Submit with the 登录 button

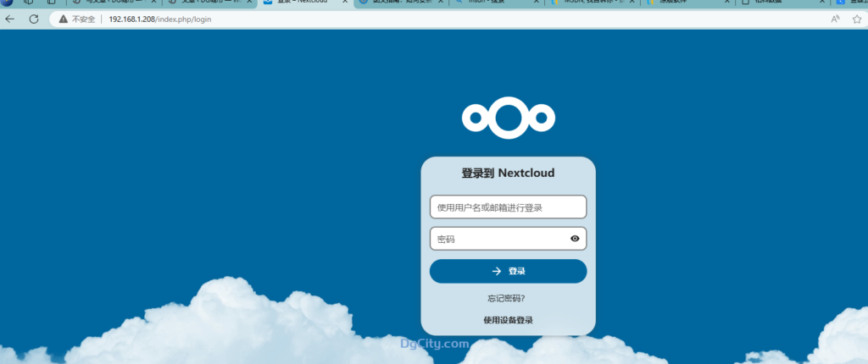click(509, 271)
